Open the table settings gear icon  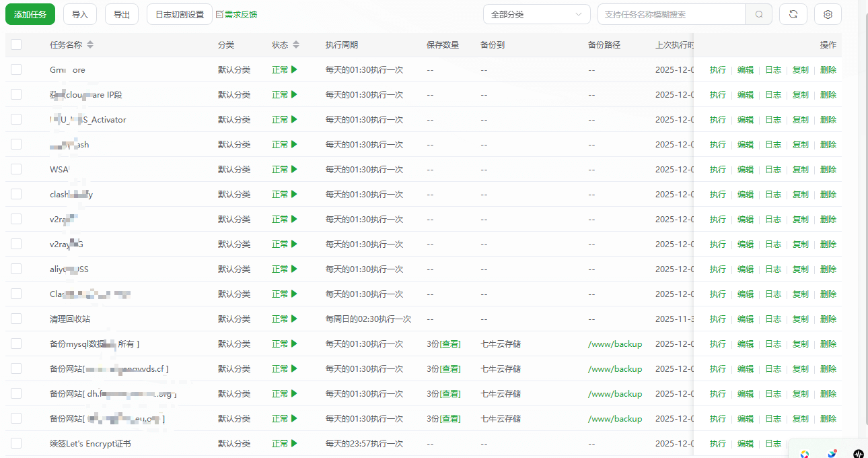(828, 14)
